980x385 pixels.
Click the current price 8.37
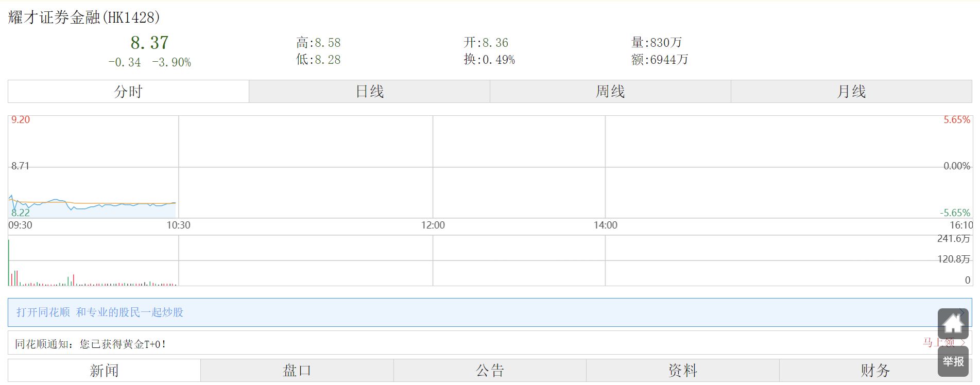click(149, 43)
